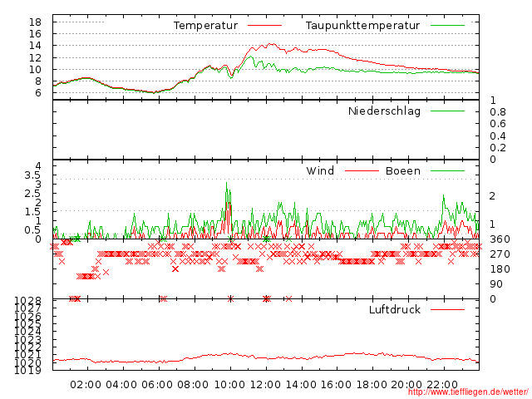Image resolution: width=532 pixels, height=399 pixels.
Task: Click the green Boeen legend line
Action: [x=447, y=170]
